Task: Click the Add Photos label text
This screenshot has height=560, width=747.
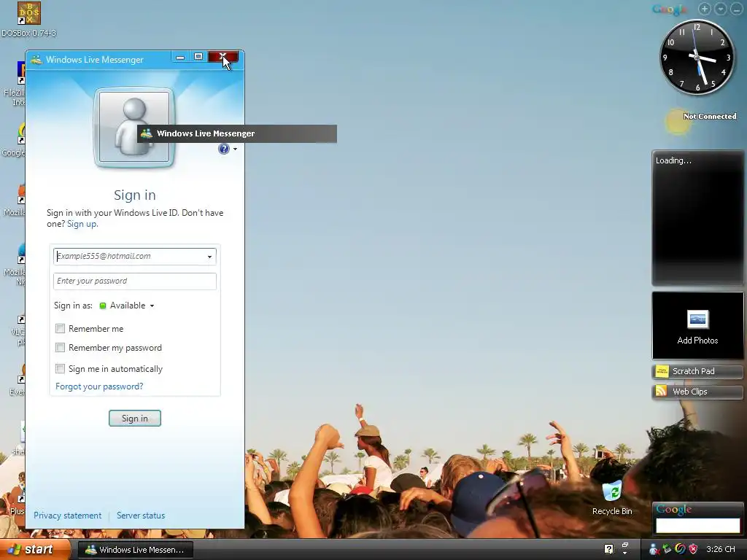Action: 697,341
